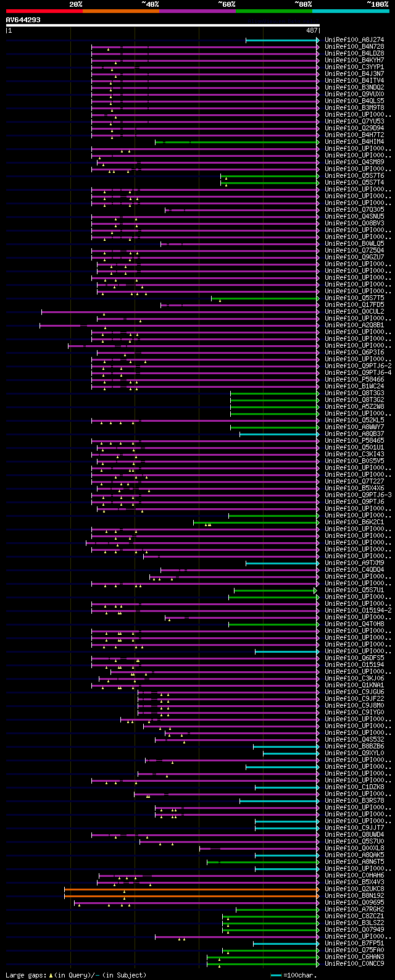Open UniRef100_Q52KL5 entry
The image size is (395, 980).
354,421
